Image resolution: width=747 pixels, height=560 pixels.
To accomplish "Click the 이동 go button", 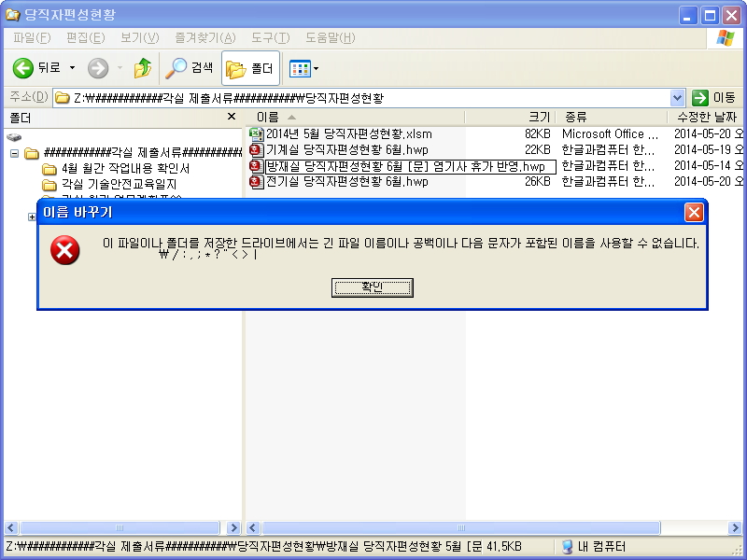I will coord(714,98).
